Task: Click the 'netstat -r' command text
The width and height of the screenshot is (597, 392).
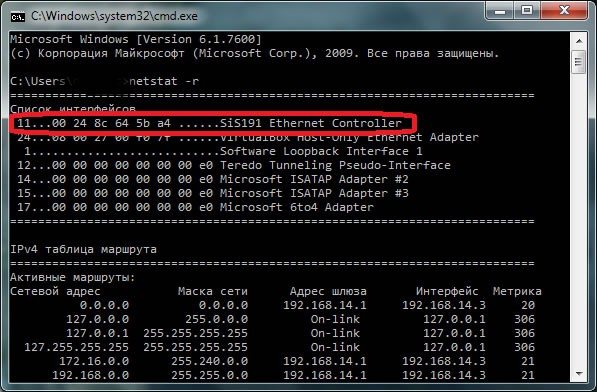Action: click(164, 81)
